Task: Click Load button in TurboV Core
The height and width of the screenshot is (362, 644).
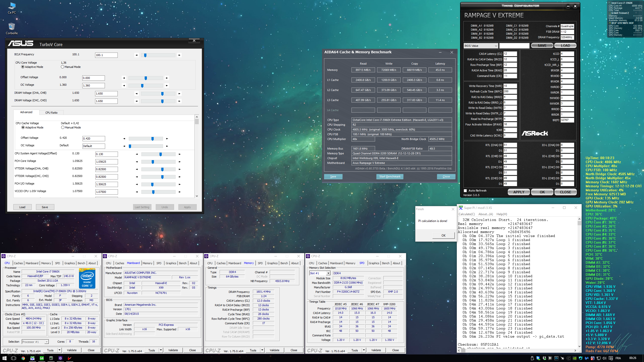Action: 22,207
